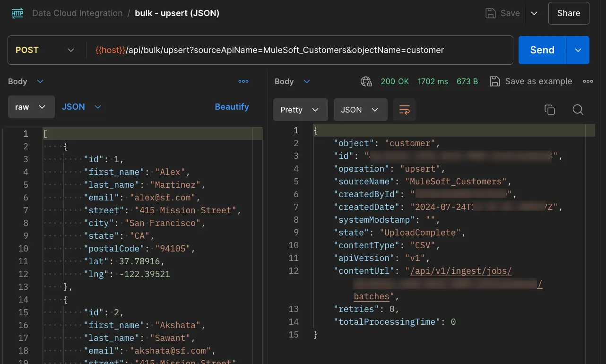
Task: Open the POST method dropdown
Action: tap(45, 50)
